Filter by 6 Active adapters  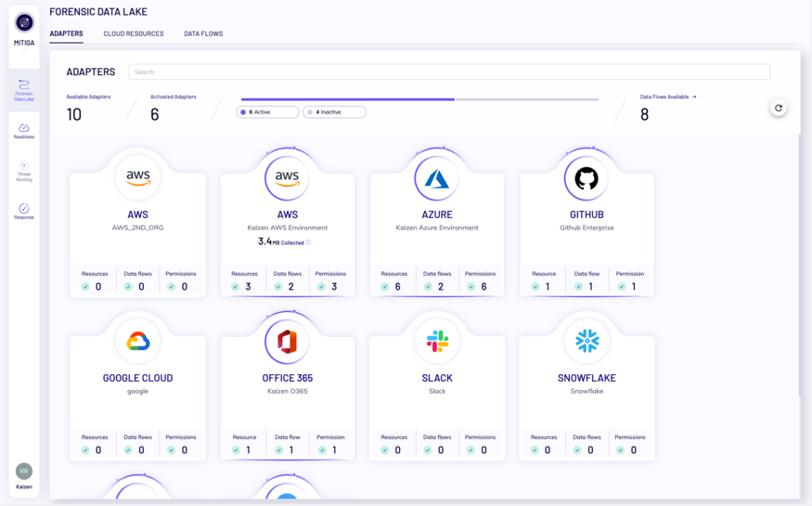tap(268, 111)
